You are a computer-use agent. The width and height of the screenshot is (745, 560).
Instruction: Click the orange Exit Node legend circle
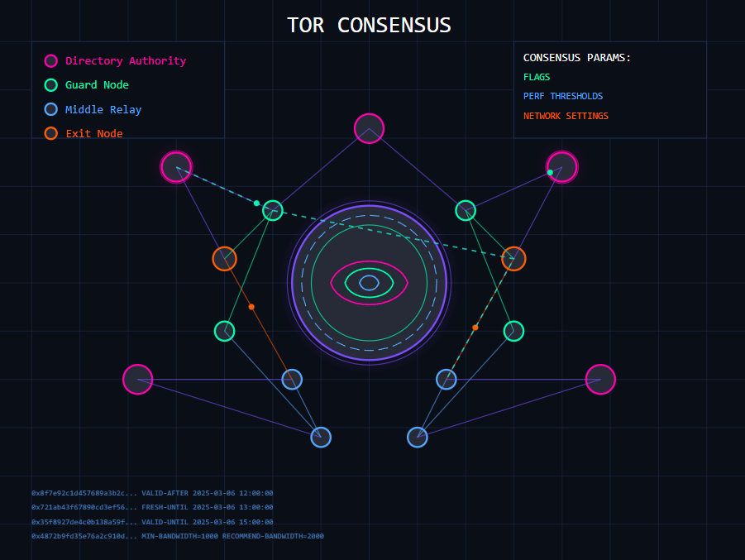pos(50,133)
